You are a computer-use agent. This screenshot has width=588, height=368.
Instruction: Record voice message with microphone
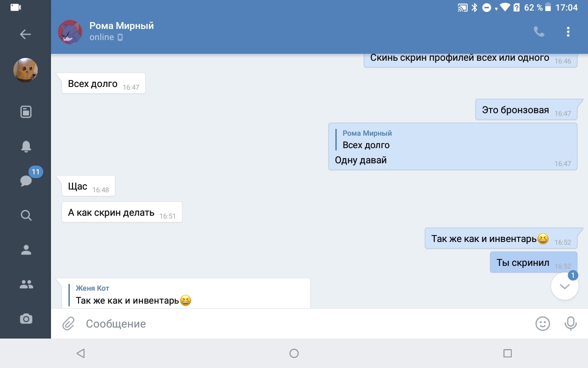tap(571, 324)
